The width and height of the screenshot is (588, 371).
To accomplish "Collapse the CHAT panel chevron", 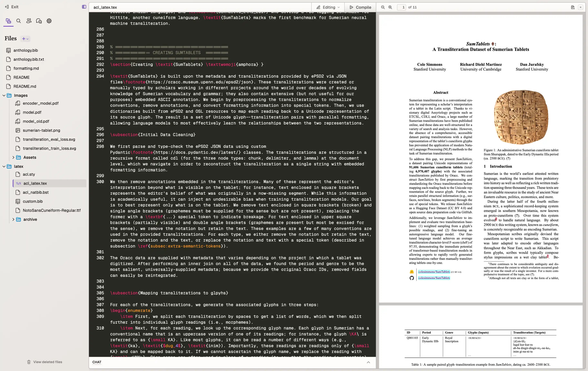I will click(x=368, y=362).
